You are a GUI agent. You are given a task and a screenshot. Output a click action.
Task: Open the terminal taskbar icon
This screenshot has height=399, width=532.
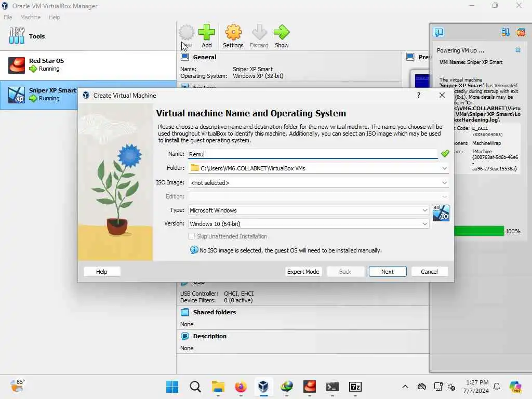click(x=332, y=387)
